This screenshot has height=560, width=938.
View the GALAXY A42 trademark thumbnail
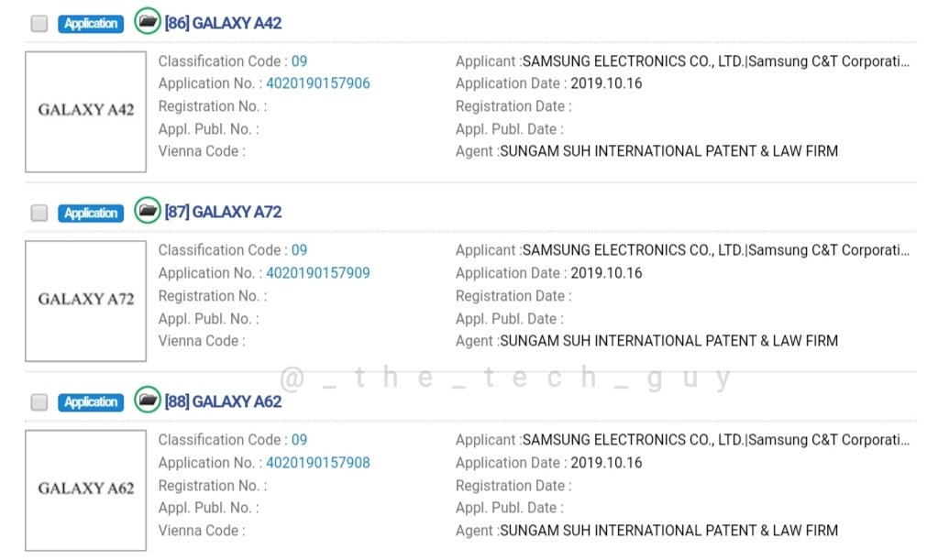(x=85, y=111)
